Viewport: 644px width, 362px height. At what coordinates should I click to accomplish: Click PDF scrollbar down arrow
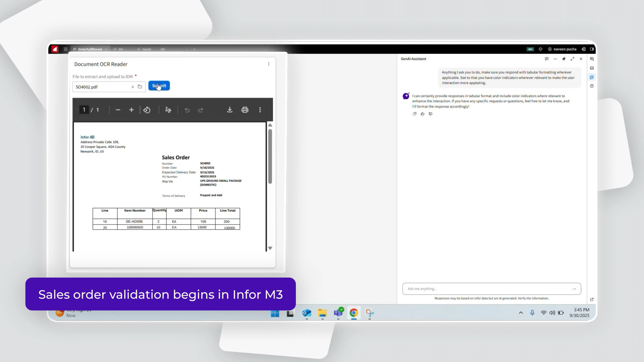pos(270,248)
